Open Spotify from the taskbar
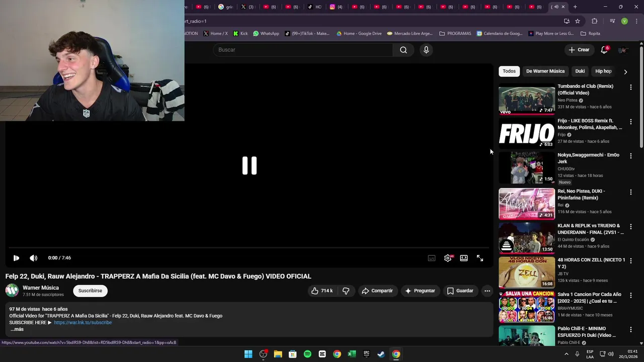Viewport: 644px width, 362px height. point(307,354)
